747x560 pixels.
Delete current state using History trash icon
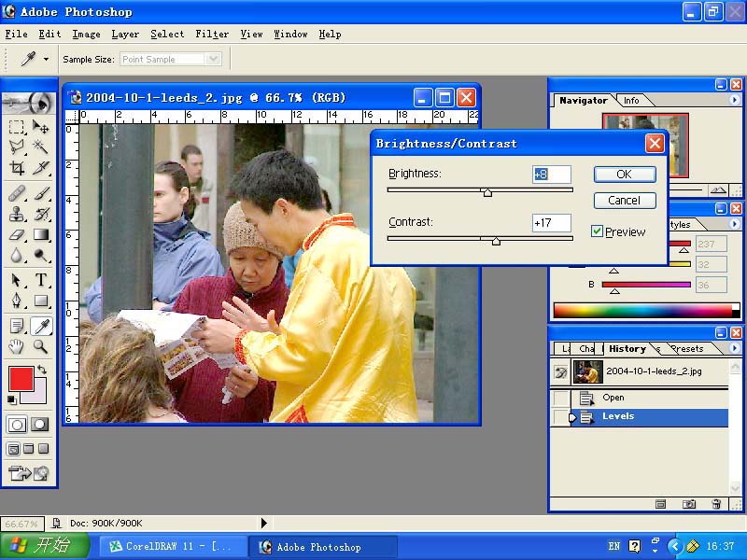(716, 504)
